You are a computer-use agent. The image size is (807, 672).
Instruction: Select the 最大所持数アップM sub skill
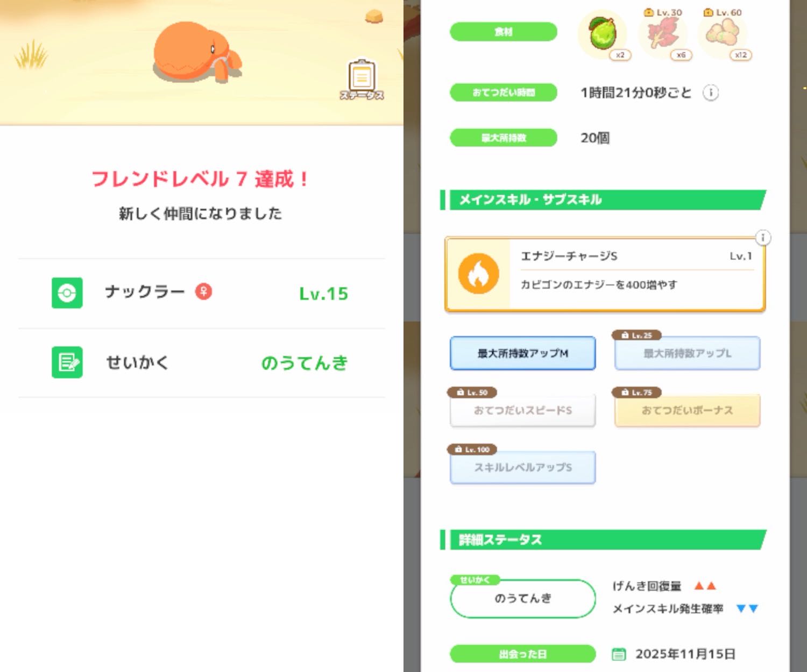click(x=523, y=353)
